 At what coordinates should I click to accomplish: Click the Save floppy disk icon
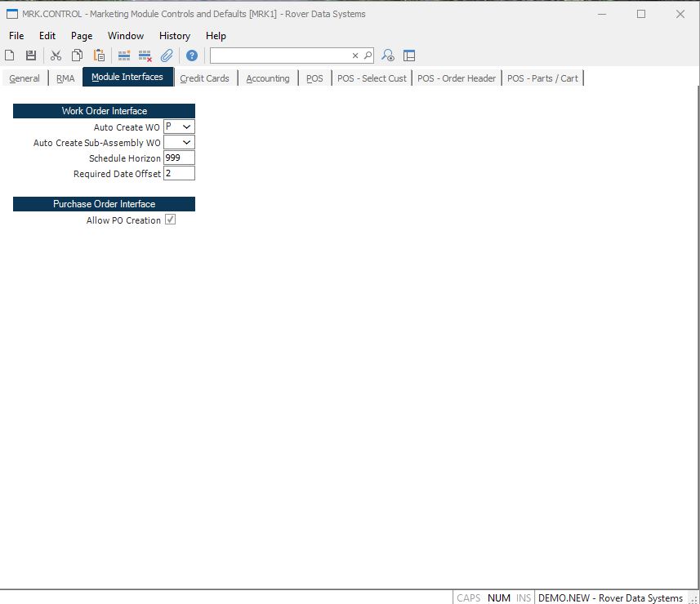pyautogui.click(x=31, y=56)
